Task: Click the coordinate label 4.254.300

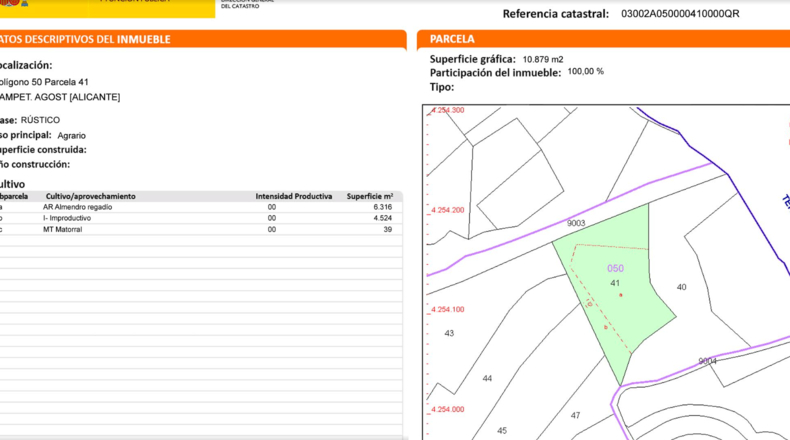Action: tap(447, 110)
